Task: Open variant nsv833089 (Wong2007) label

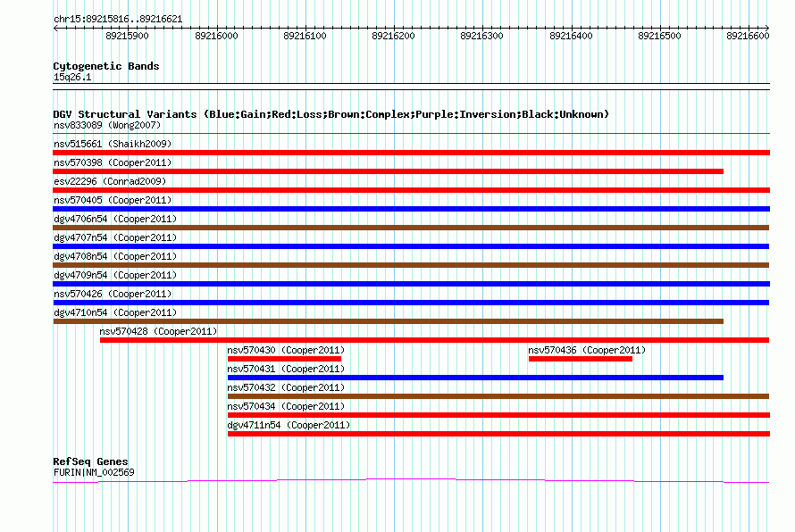Action: [107, 125]
